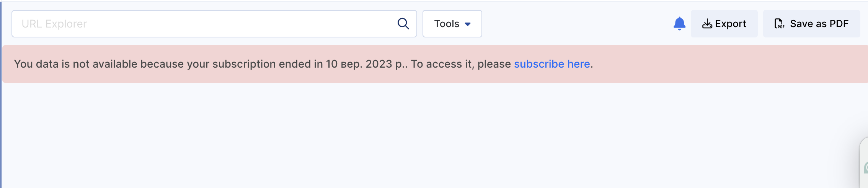Click the download tray icon beside Export
868x188 pixels.
707,24
